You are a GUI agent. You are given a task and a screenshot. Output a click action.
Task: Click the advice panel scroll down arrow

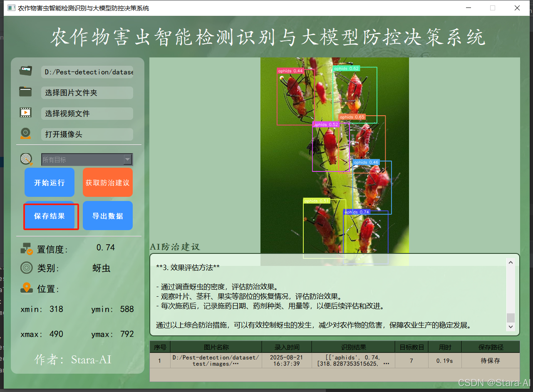511,327
